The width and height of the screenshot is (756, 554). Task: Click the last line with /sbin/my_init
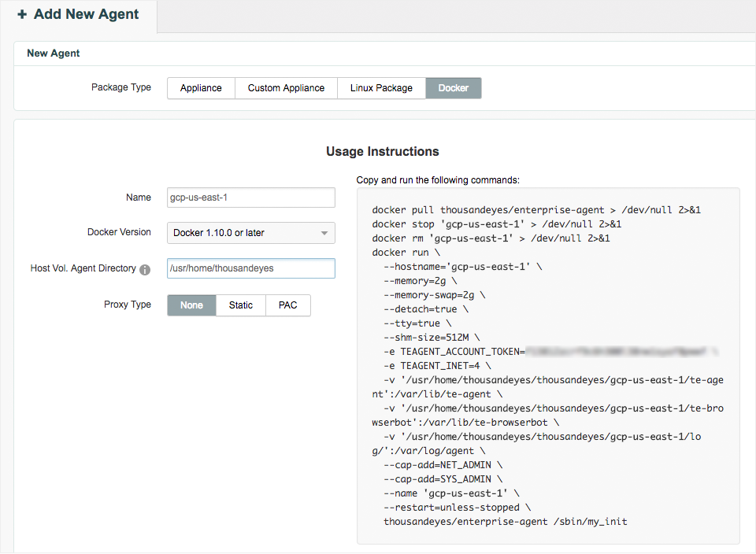505,521
